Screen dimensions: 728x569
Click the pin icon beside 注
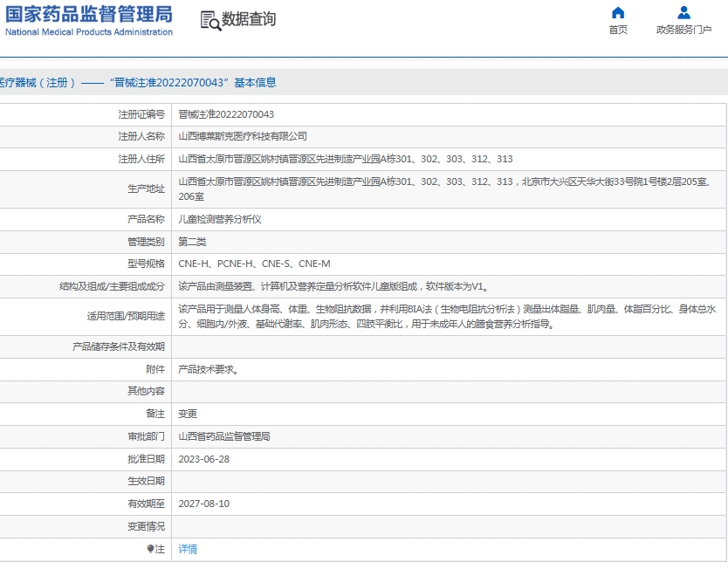(x=150, y=549)
